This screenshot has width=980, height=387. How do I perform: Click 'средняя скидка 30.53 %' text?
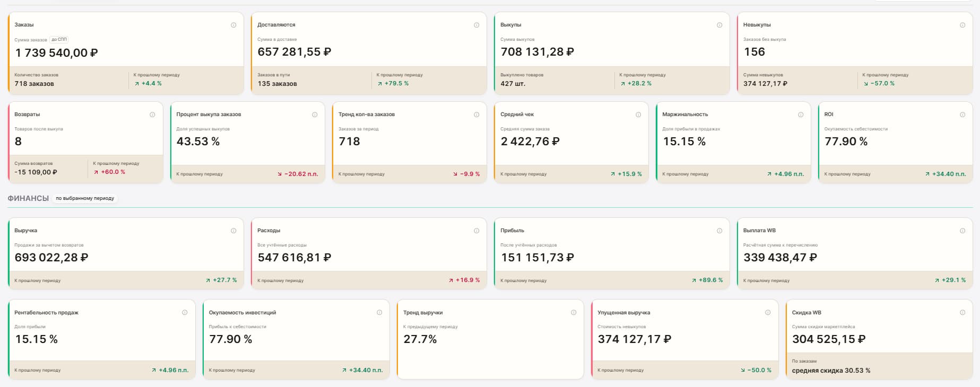(831, 371)
